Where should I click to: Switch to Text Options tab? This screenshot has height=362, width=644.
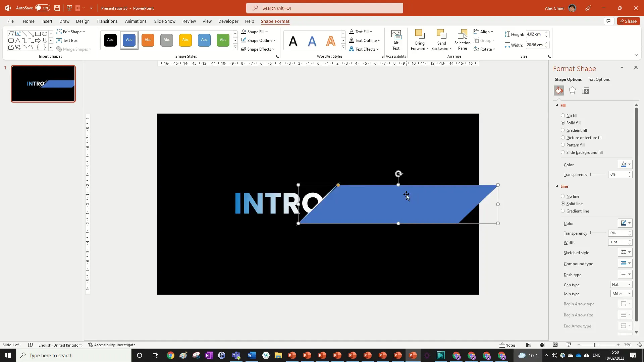(599, 79)
